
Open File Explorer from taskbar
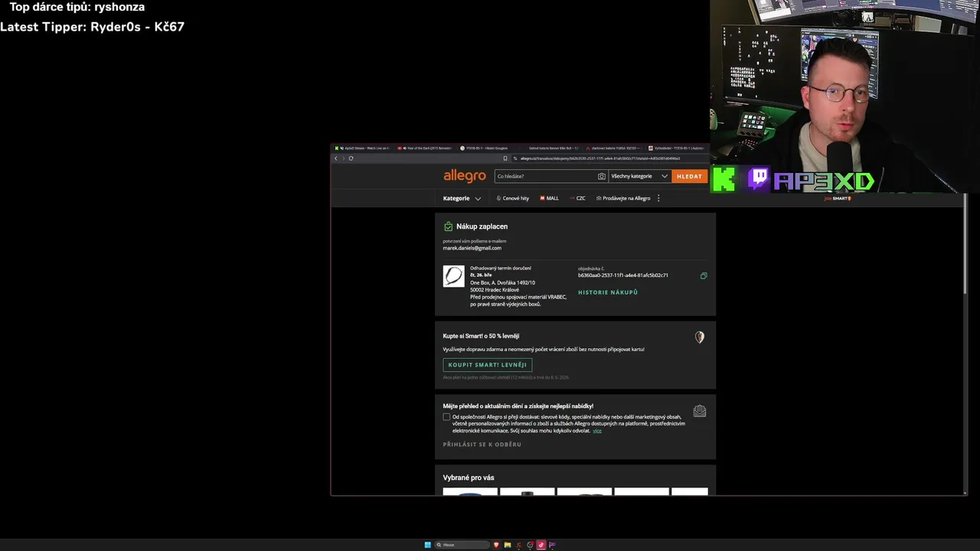coord(507,545)
